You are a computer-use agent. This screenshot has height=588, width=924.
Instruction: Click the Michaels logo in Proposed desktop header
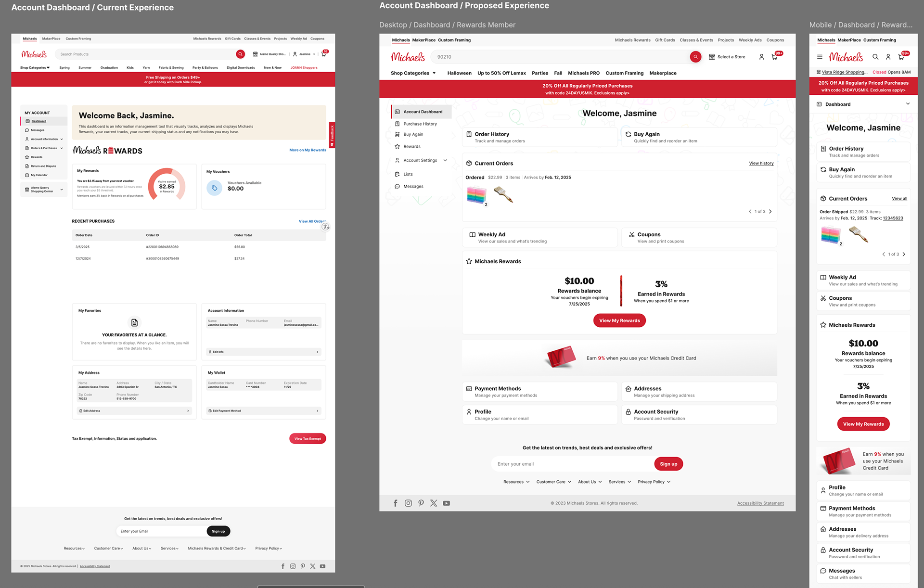pos(408,57)
